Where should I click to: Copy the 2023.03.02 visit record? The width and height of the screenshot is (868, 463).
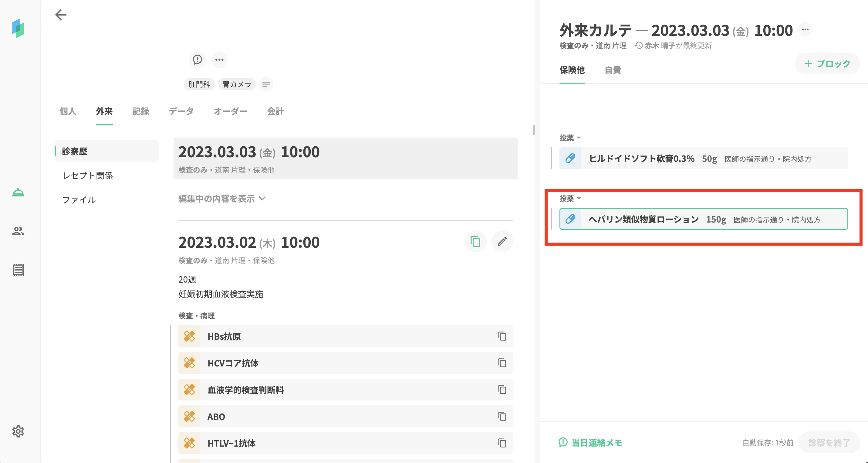[x=475, y=241]
